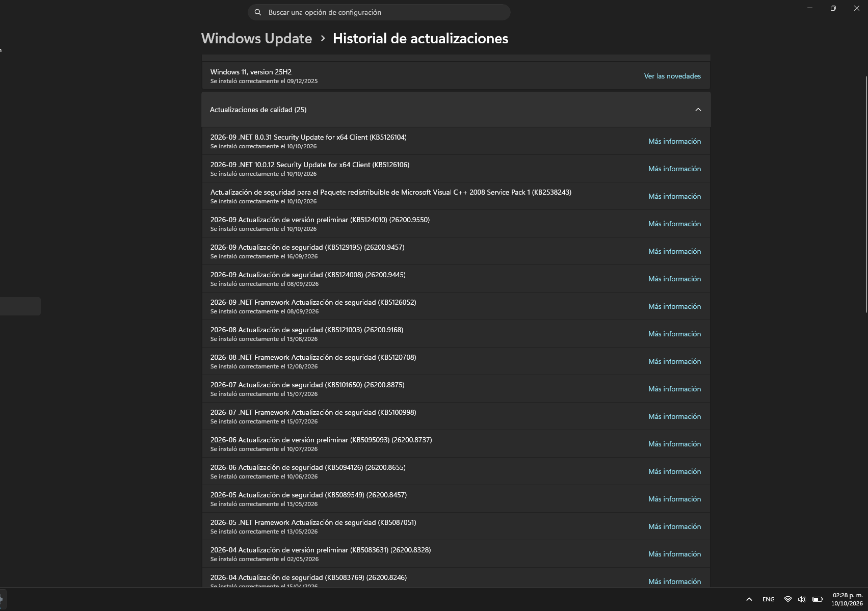Image resolution: width=868 pixels, height=611 pixels.
Task: Más información for KB5124010 preliminar
Action: [x=674, y=224]
